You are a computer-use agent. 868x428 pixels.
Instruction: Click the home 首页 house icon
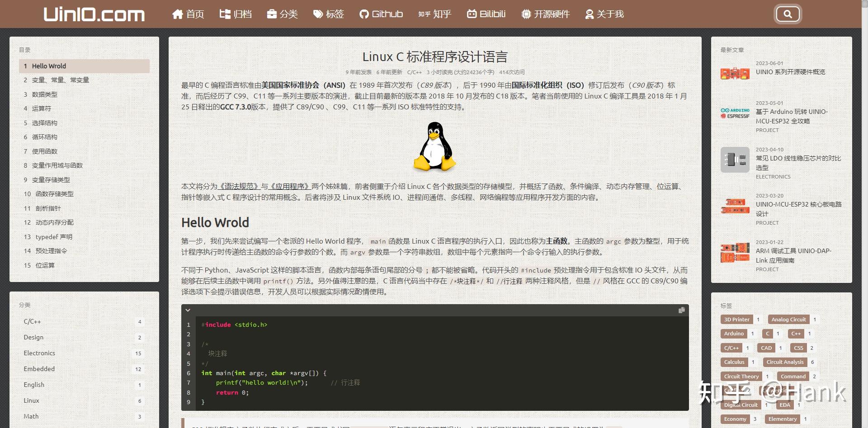pos(177,14)
